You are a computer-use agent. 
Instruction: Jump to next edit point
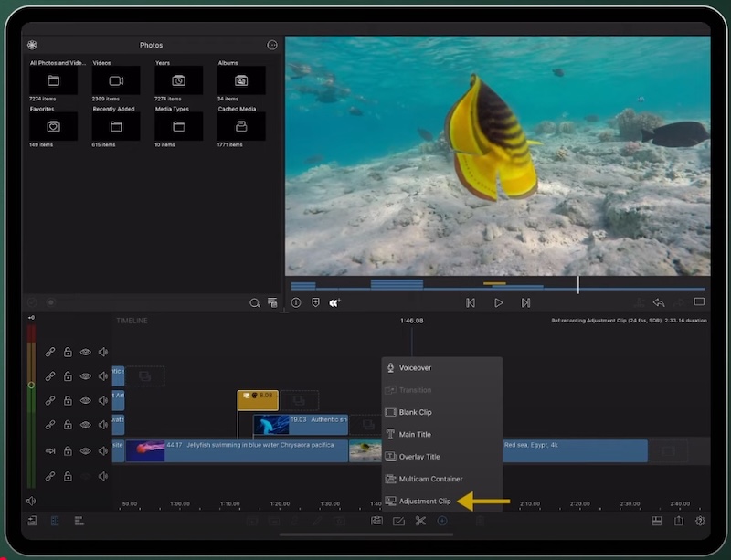(526, 302)
